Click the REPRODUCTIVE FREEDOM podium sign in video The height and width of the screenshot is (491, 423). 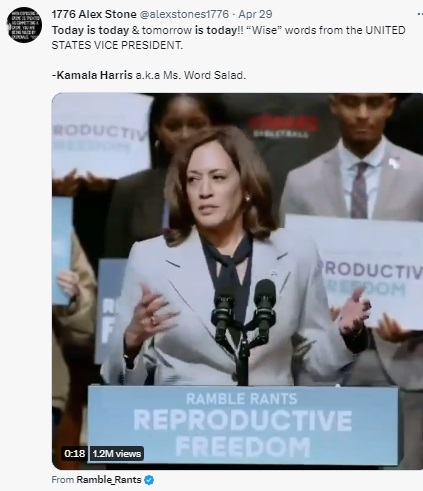tap(243, 425)
